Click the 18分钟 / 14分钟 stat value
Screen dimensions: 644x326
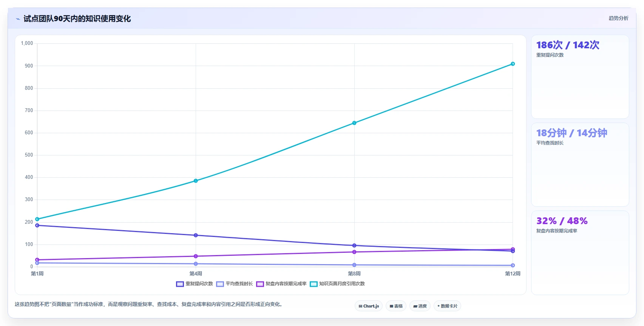(571, 133)
